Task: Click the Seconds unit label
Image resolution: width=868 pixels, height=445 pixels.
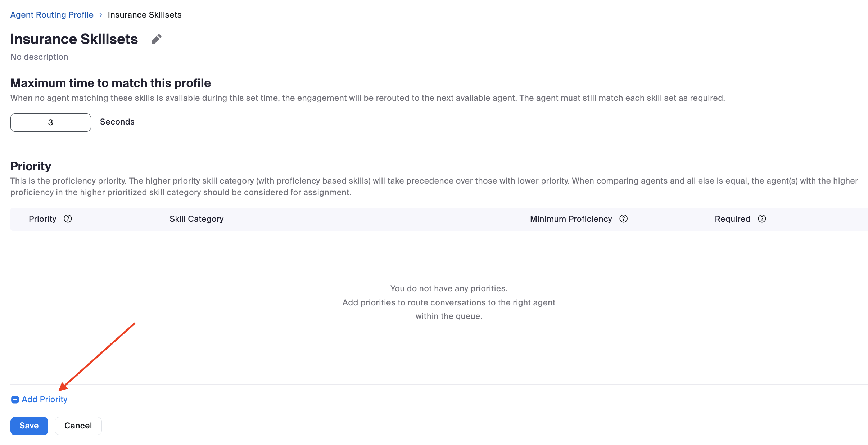Action: [117, 122]
